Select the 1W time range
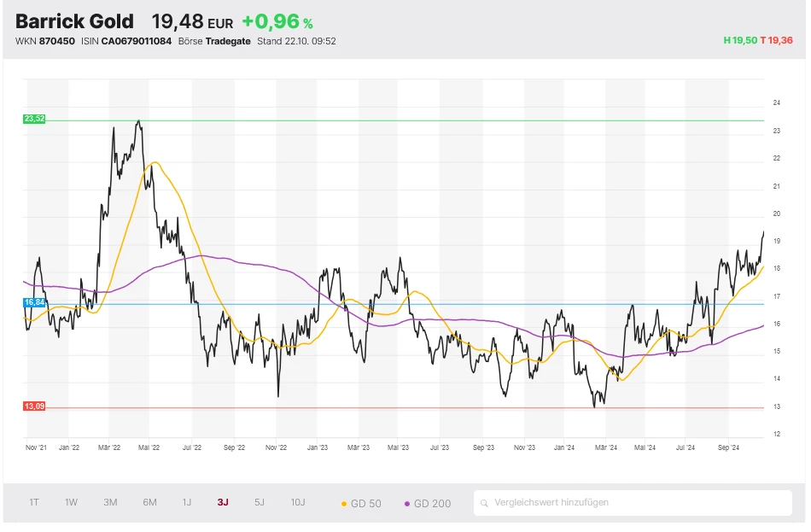Image resolution: width=811 pixels, height=532 pixels. [x=70, y=503]
